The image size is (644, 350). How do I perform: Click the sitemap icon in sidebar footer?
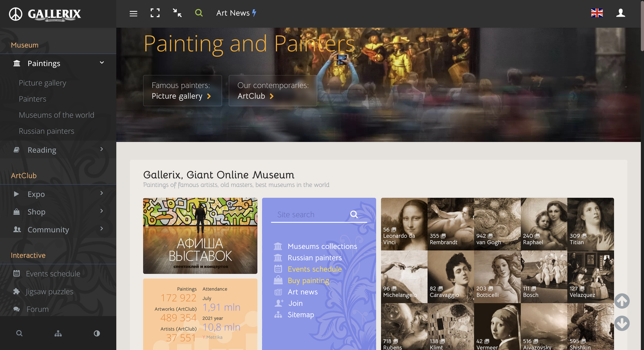click(x=58, y=333)
